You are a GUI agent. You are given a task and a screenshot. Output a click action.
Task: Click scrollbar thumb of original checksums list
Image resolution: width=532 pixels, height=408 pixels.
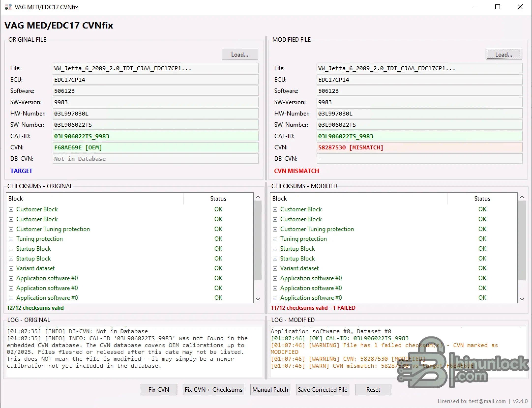coord(258,240)
